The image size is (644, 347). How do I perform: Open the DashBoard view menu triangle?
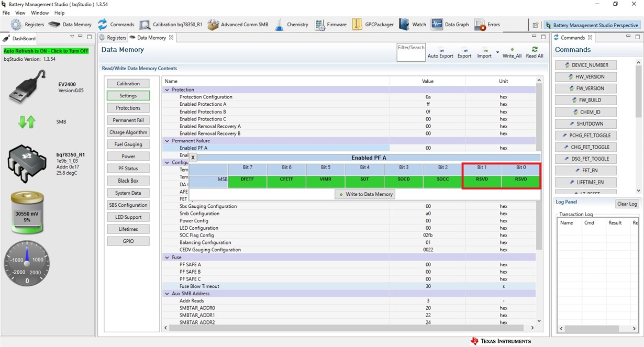72,37
